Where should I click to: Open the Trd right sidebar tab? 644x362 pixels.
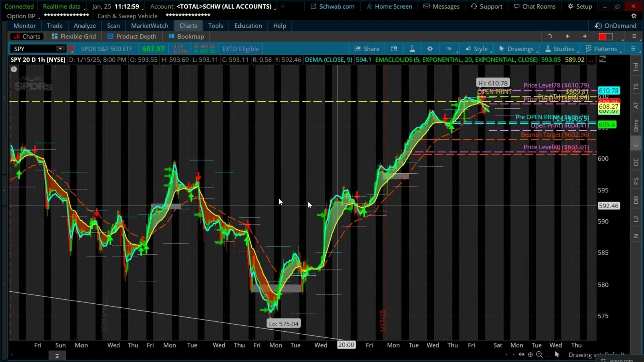click(636, 67)
